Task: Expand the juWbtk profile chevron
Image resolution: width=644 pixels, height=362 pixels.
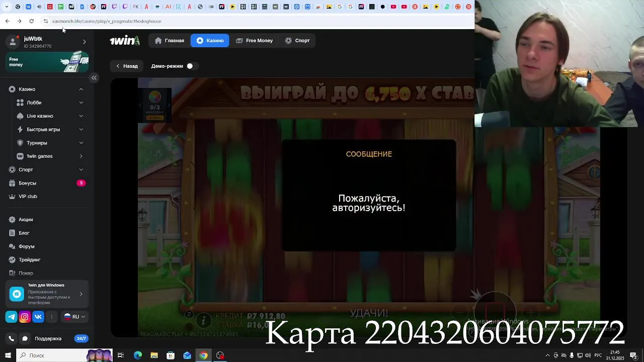Action: pyautogui.click(x=84, y=42)
